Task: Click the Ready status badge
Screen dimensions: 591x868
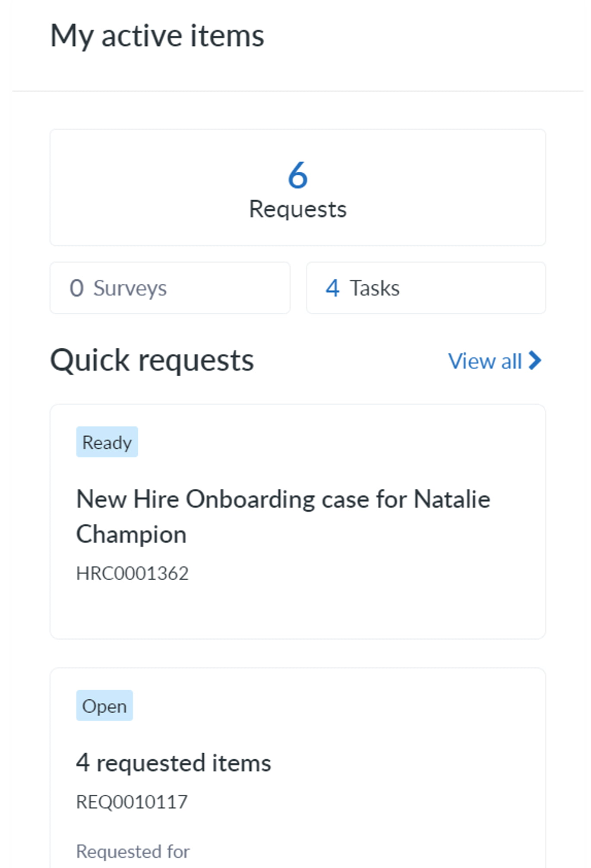Action: [x=107, y=442]
